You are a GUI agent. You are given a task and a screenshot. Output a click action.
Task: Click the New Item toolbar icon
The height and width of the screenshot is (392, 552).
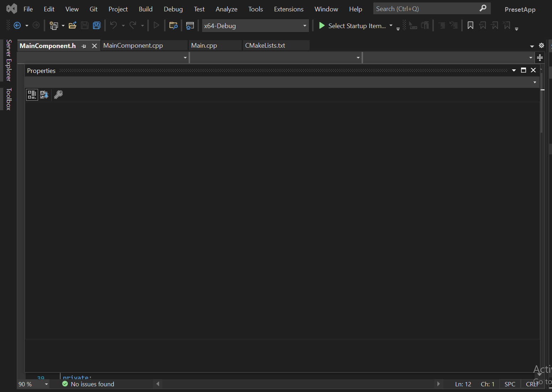(54, 25)
